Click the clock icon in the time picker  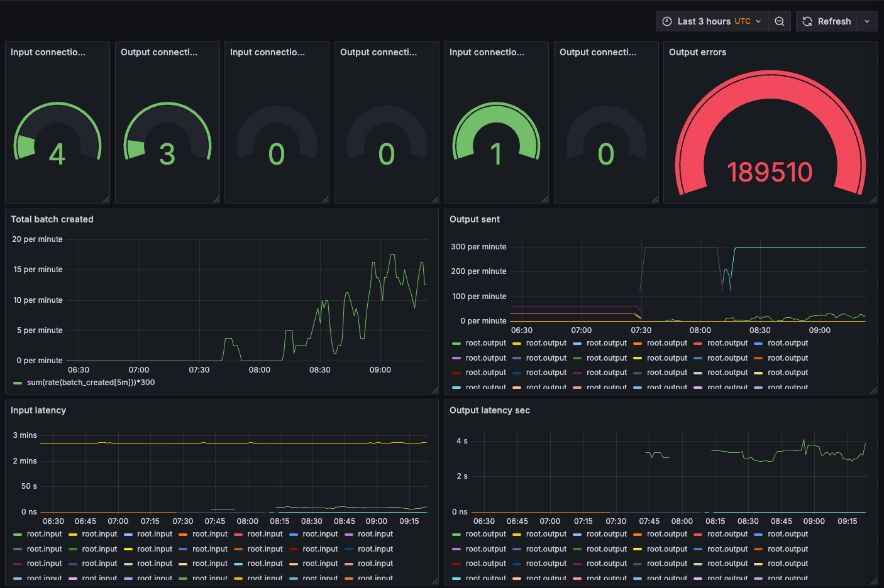pyautogui.click(x=666, y=21)
